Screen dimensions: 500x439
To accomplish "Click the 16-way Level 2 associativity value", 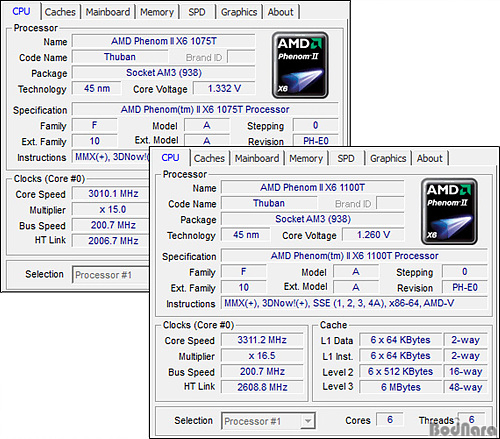I will click(465, 371).
